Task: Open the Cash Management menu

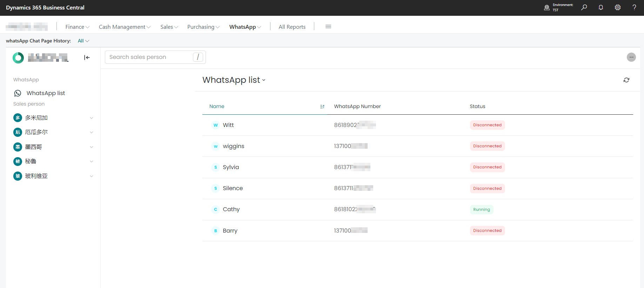Action: click(x=125, y=27)
